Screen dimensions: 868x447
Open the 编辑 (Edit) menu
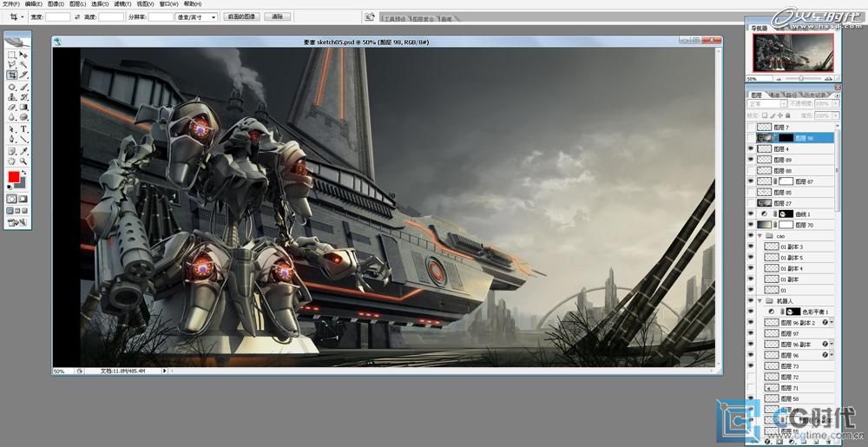34,3
